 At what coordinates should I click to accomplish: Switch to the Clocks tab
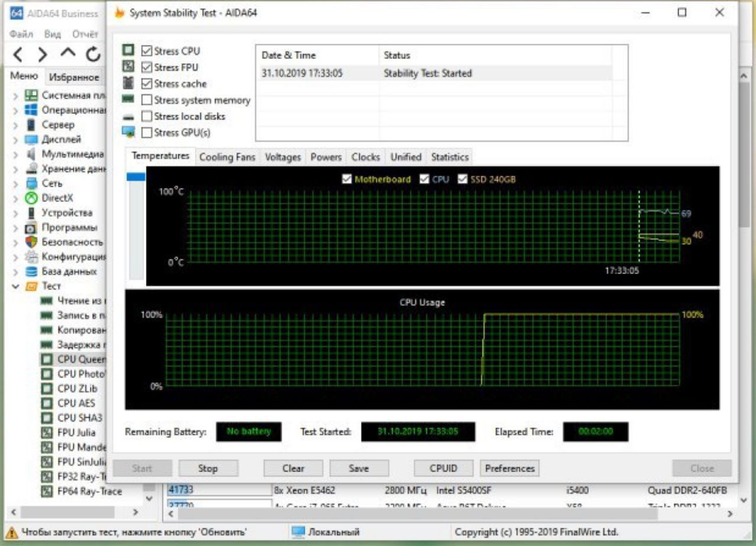click(x=366, y=157)
